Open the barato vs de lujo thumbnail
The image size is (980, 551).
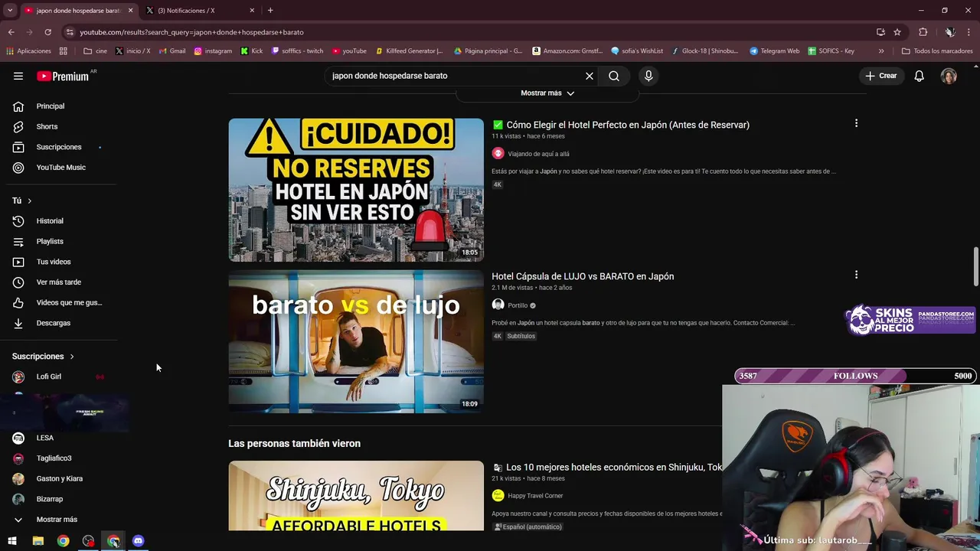(356, 341)
